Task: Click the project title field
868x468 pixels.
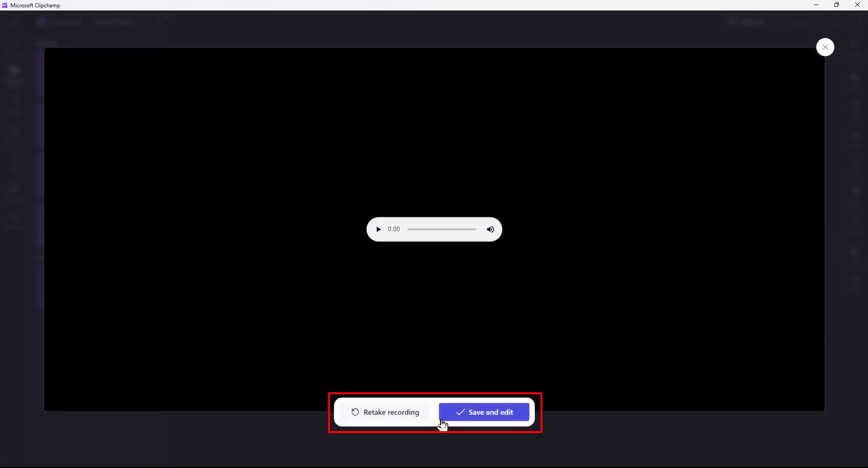Action: click(x=113, y=21)
